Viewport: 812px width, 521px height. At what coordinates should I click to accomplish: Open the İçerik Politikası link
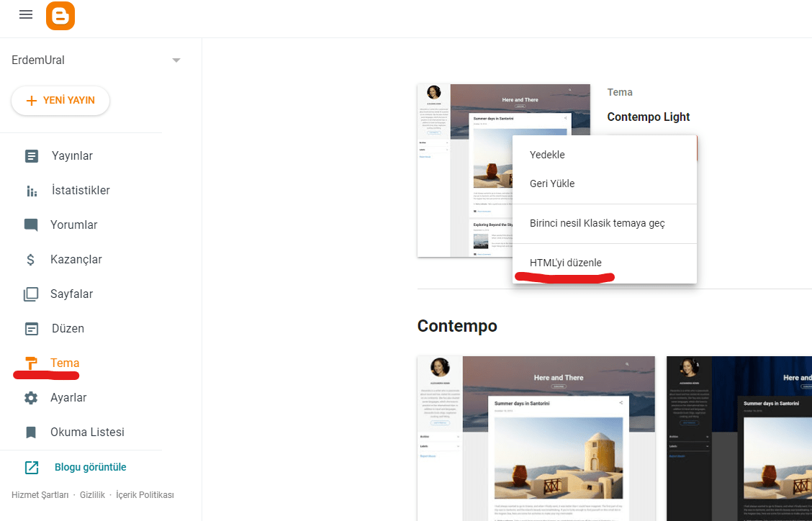click(x=145, y=495)
